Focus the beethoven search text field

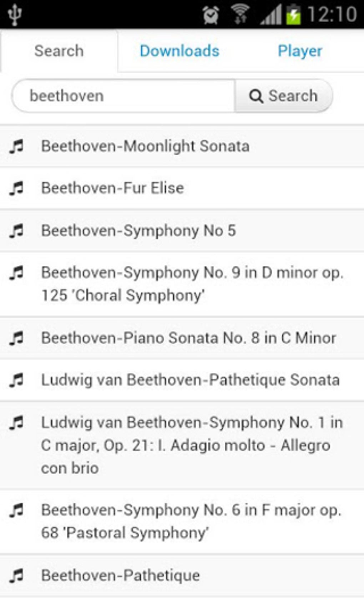[123, 96]
